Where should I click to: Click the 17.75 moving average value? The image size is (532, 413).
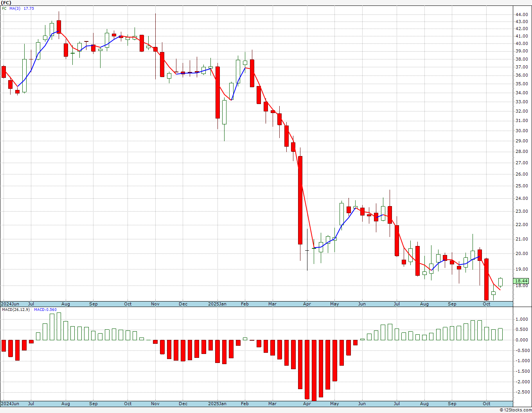pyautogui.click(x=29, y=8)
